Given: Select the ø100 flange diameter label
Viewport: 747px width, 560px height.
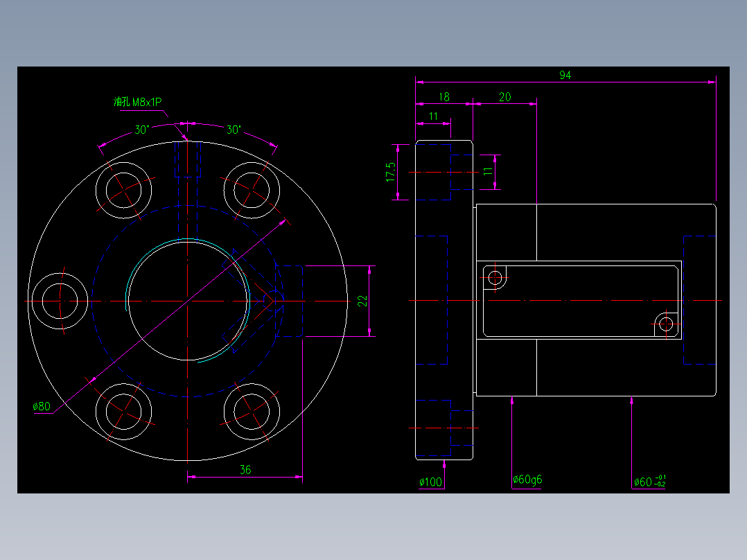Looking at the screenshot, I should (x=431, y=482).
